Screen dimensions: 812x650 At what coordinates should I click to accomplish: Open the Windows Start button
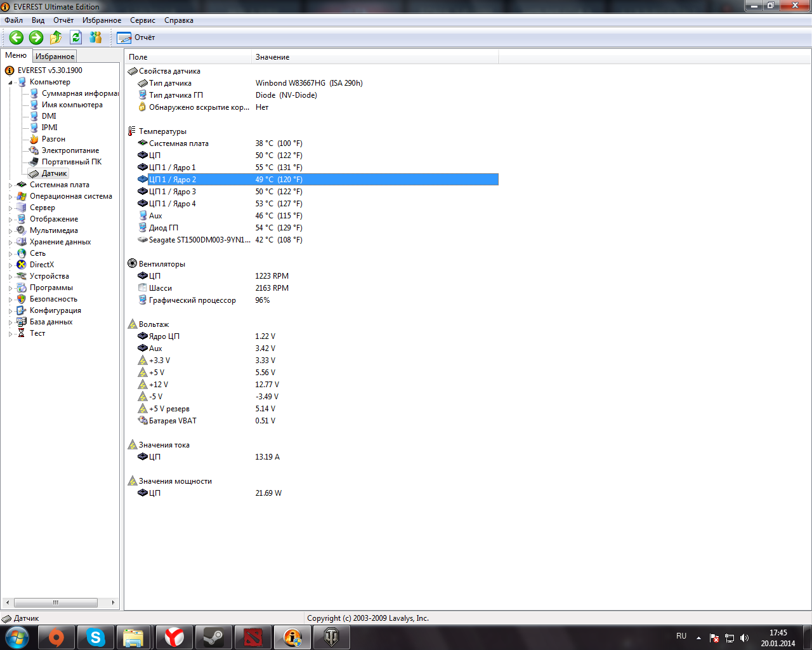click(x=17, y=637)
